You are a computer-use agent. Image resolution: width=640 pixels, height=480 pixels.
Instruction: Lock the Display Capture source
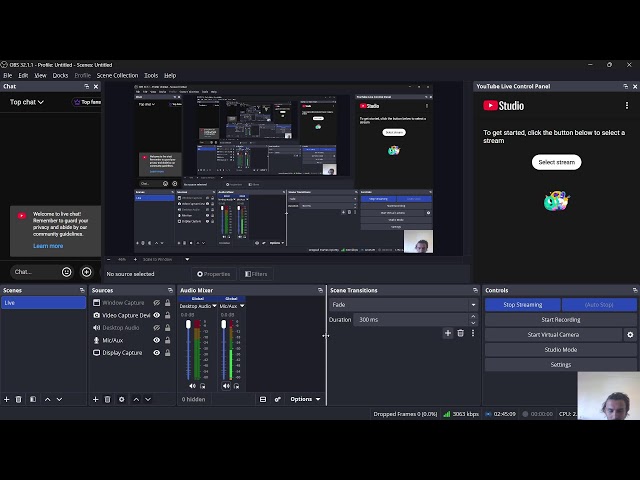coord(167,353)
